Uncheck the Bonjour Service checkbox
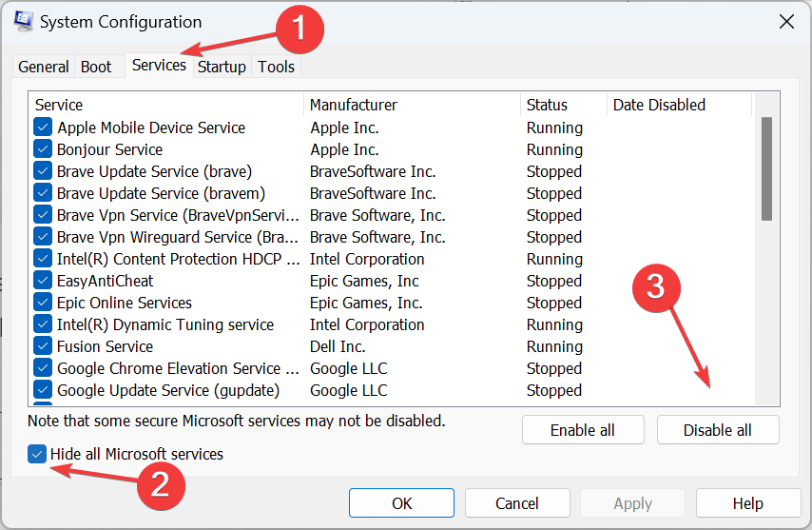Image resolution: width=812 pixels, height=530 pixels. 43,149
